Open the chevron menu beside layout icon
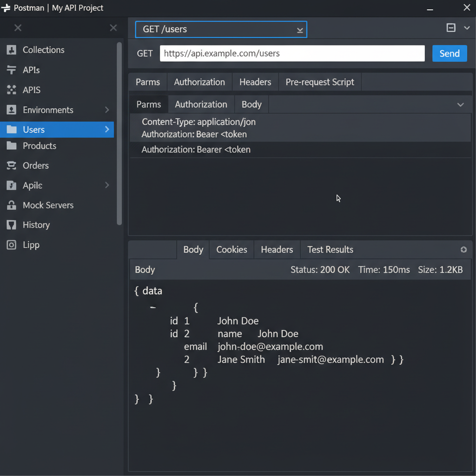 467,28
